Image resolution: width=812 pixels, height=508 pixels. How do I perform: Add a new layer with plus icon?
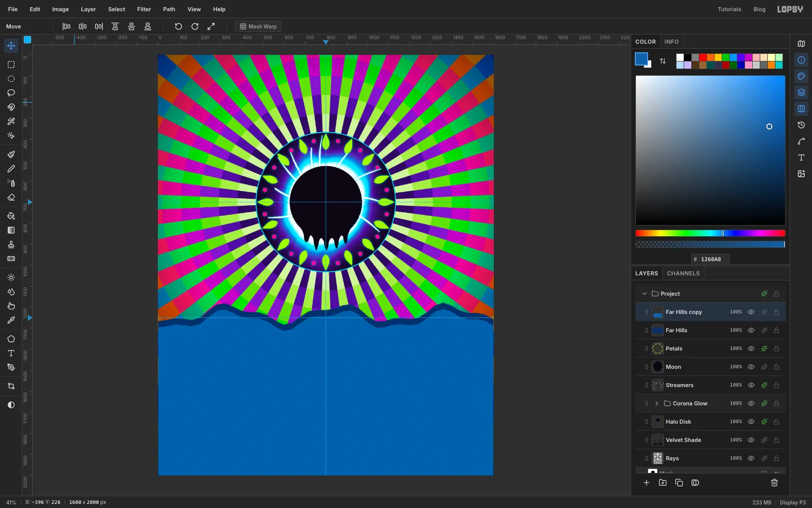tap(647, 483)
